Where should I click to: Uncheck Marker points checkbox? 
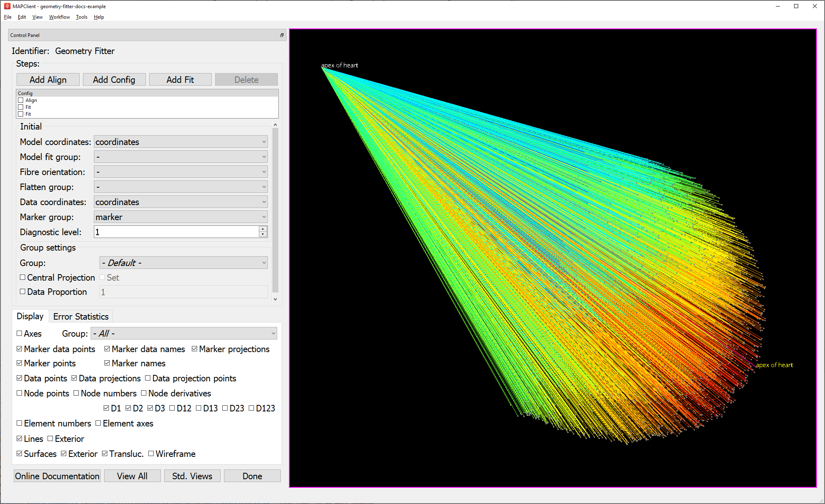(20, 363)
